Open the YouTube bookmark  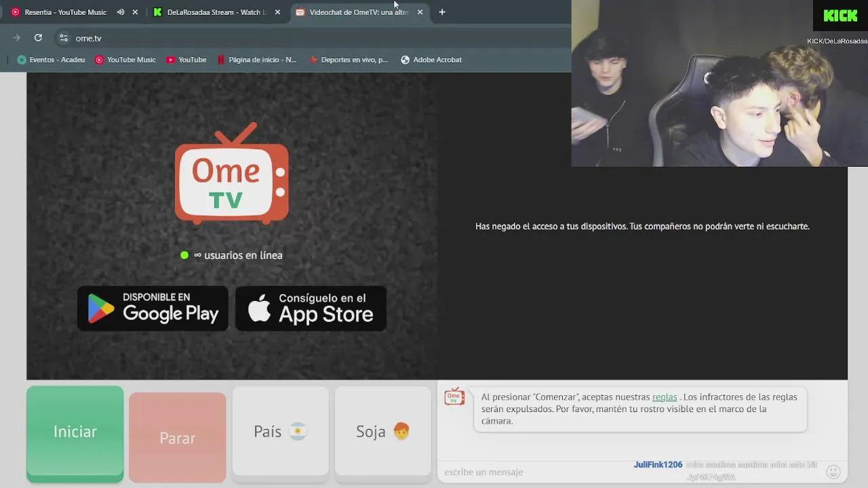pyautogui.click(x=186, y=60)
